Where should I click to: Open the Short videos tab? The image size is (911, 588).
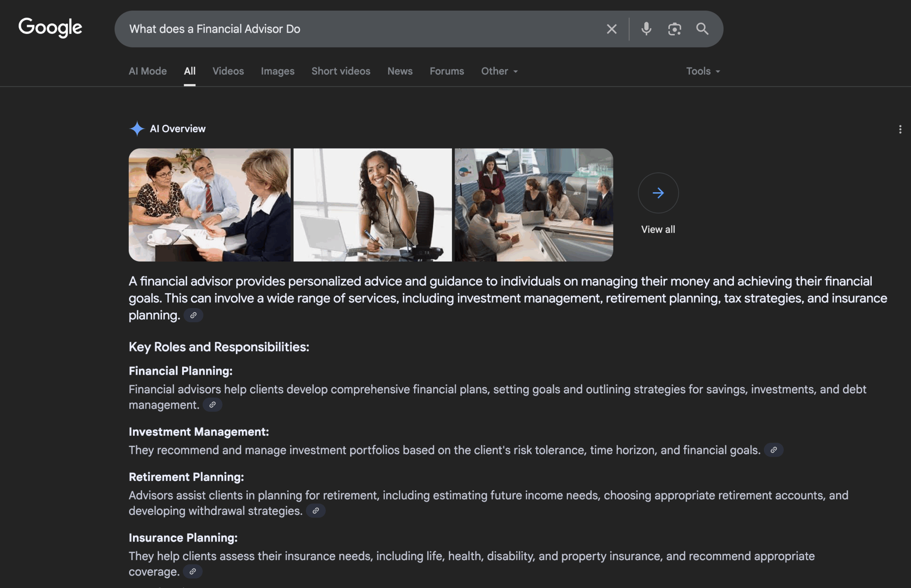341,71
